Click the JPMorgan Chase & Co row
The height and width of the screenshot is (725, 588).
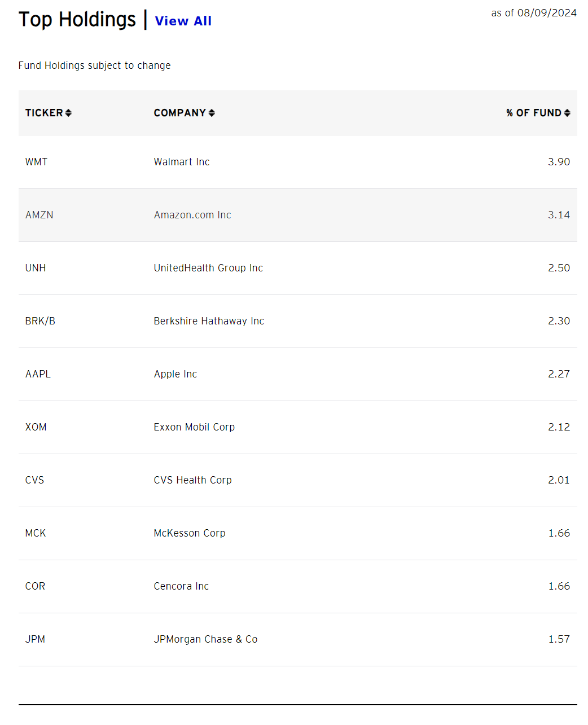click(205, 639)
